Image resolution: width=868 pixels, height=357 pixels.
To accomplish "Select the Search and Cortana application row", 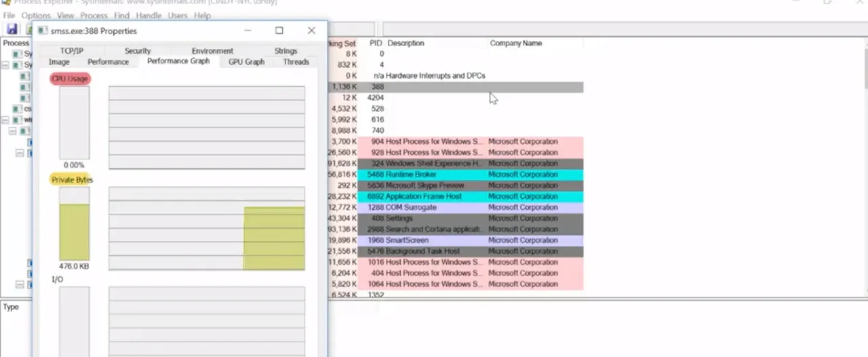I will click(x=454, y=229).
